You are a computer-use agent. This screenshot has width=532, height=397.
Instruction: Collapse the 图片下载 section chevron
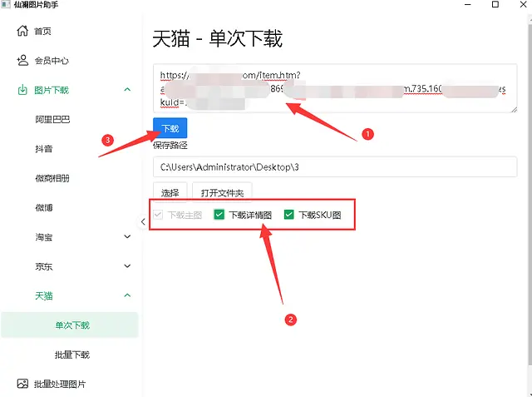tap(127, 90)
